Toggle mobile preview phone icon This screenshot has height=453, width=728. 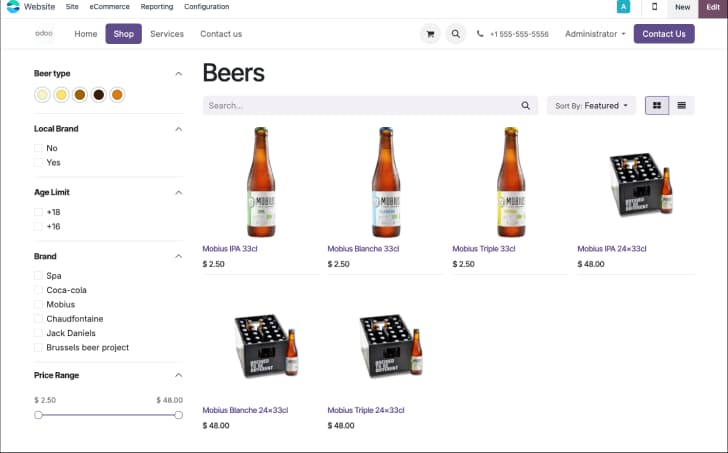pyautogui.click(x=654, y=7)
